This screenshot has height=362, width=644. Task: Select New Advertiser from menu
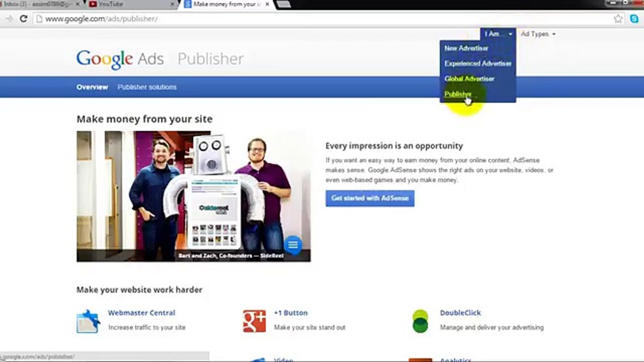(466, 48)
